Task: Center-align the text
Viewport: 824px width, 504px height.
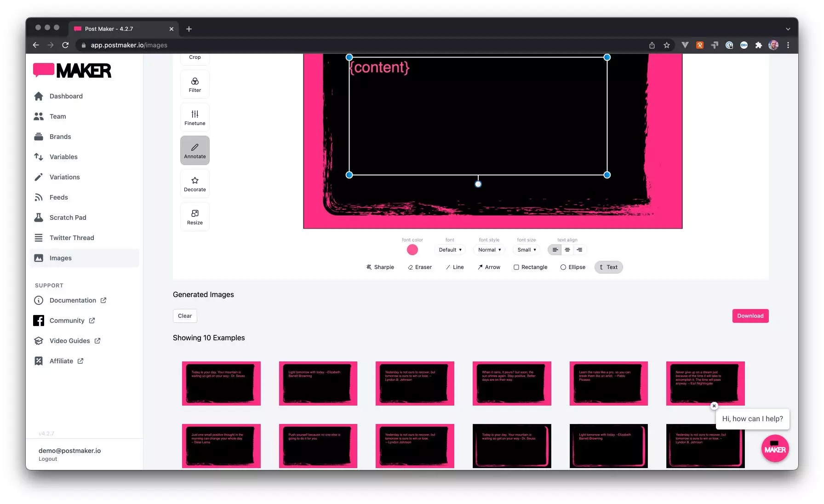Action: click(x=567, y=250)
